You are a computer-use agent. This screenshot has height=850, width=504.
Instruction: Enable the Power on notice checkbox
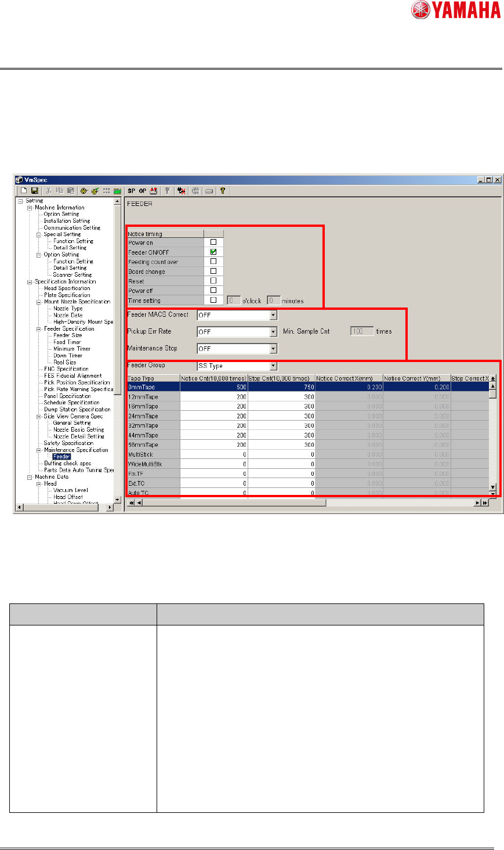pos(213,242)
